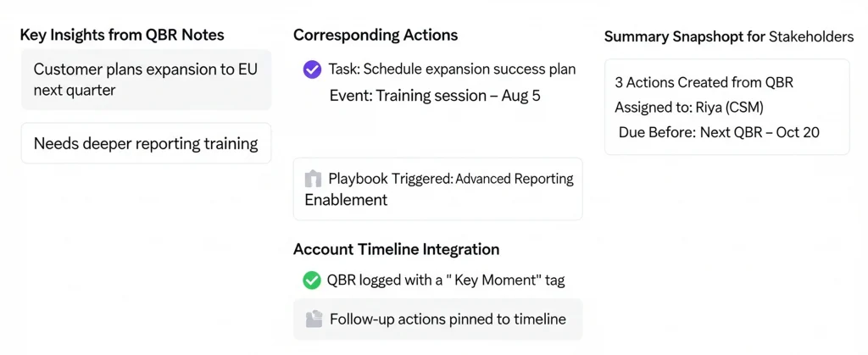This screenshot has height=355, width=868.
Task: Click the Summary Snapshot for Stakeholders heading
Action: (x=728, y=37)
